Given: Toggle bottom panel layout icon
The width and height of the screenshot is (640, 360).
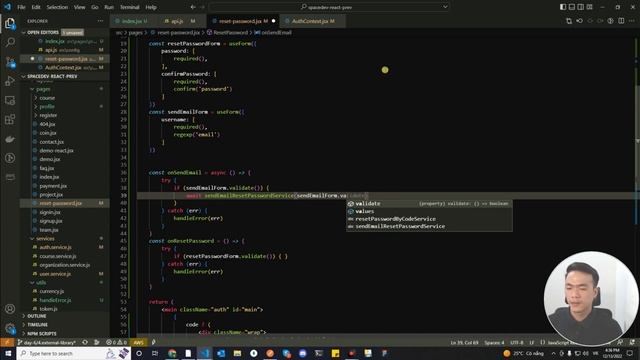Looking at the screenshot, I should click(x=572, y=7).
